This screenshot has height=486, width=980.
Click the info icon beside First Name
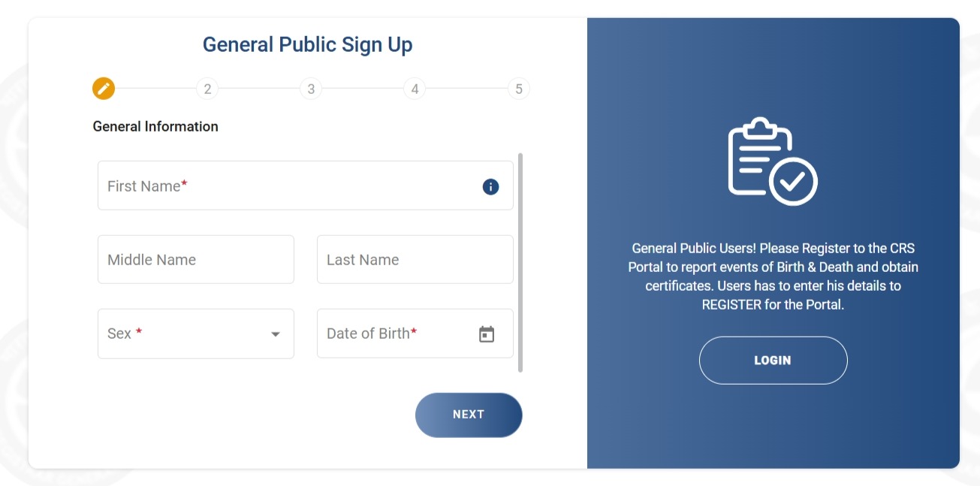pos(490,186)
